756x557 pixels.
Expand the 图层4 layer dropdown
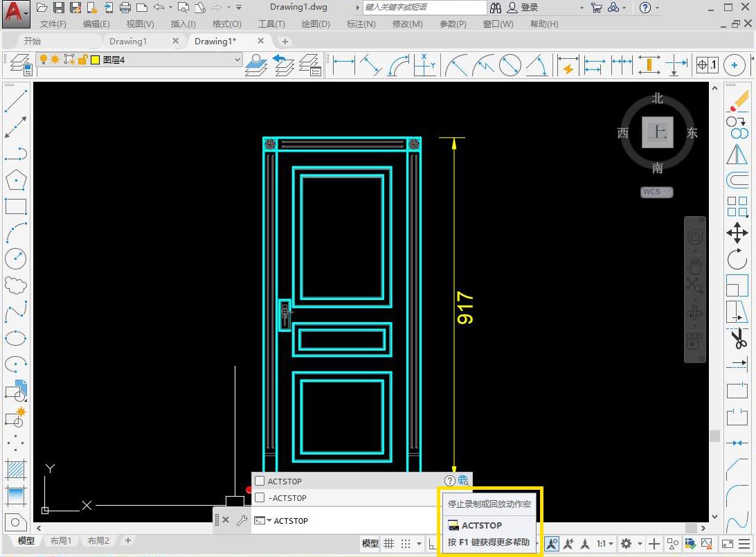(x=237, y=60)
